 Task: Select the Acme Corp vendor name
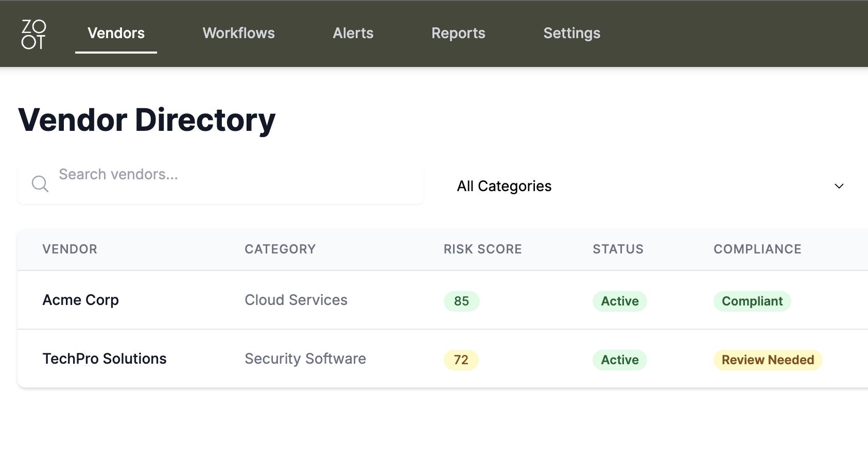point(81,300)
